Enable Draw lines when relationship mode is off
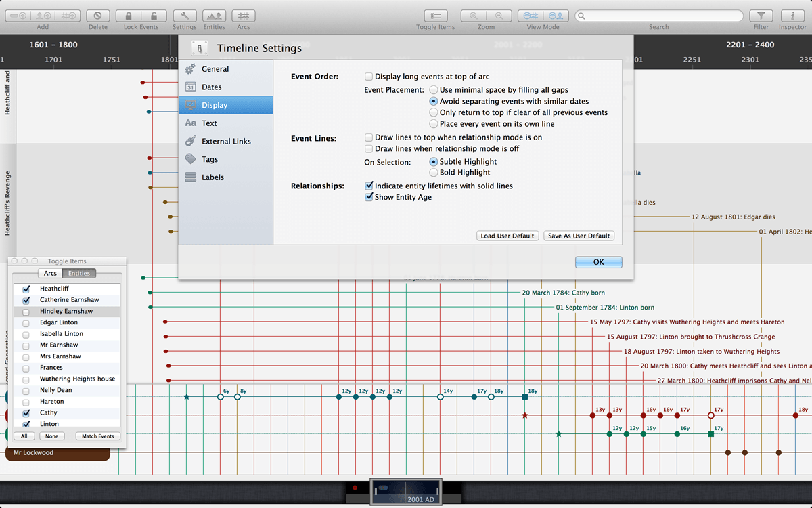 click(369, 148)
